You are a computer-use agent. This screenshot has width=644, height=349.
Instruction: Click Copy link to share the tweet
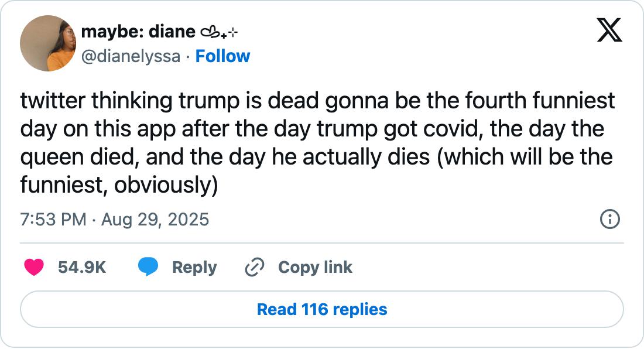315,267
